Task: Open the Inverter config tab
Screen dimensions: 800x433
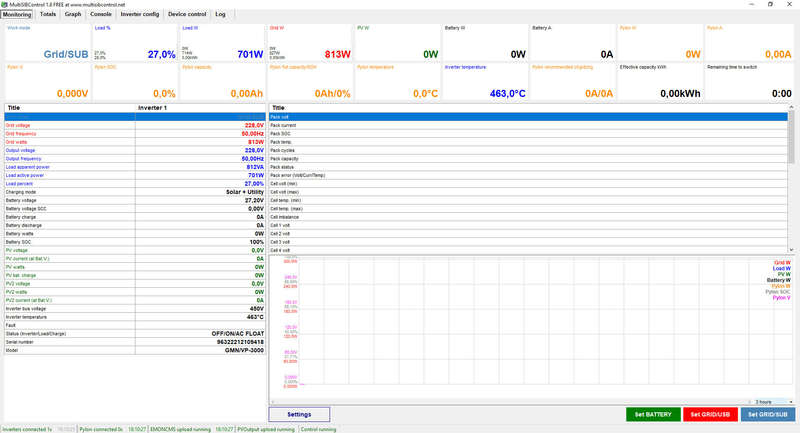Action: (140, 14)
